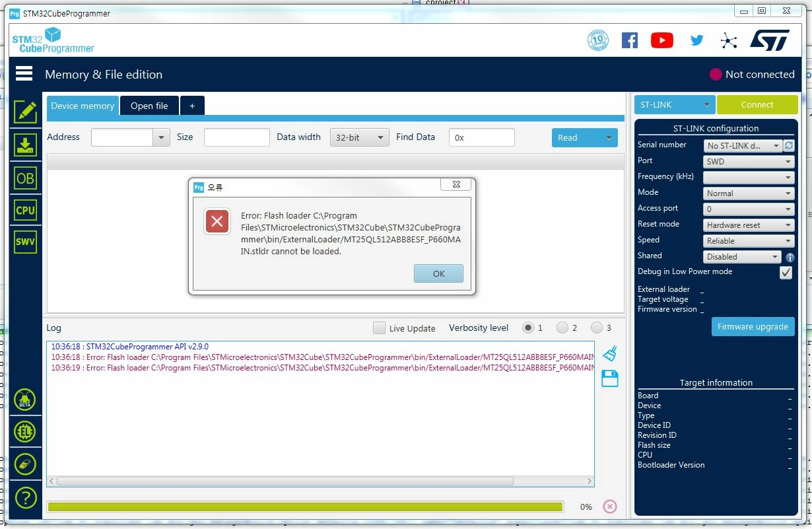Switch to the Open file tab
Image resolution: width=812 pixels, height=529 pixels.
(149, 106)
